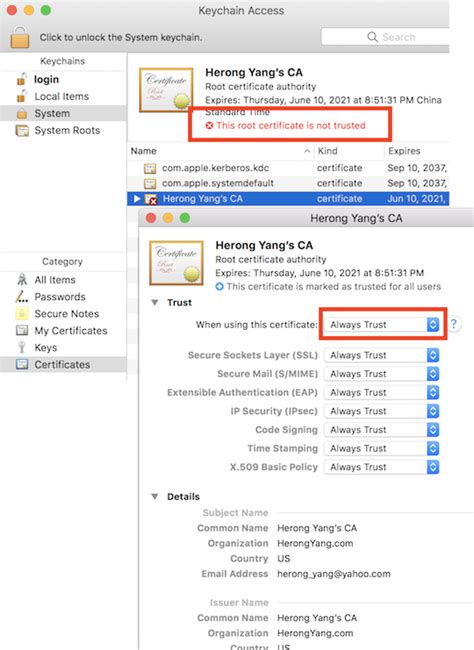The image size is (474, 650).
Task: Sort the list by the Kind column
Action: pyautogui.click(x=327, y=151)
